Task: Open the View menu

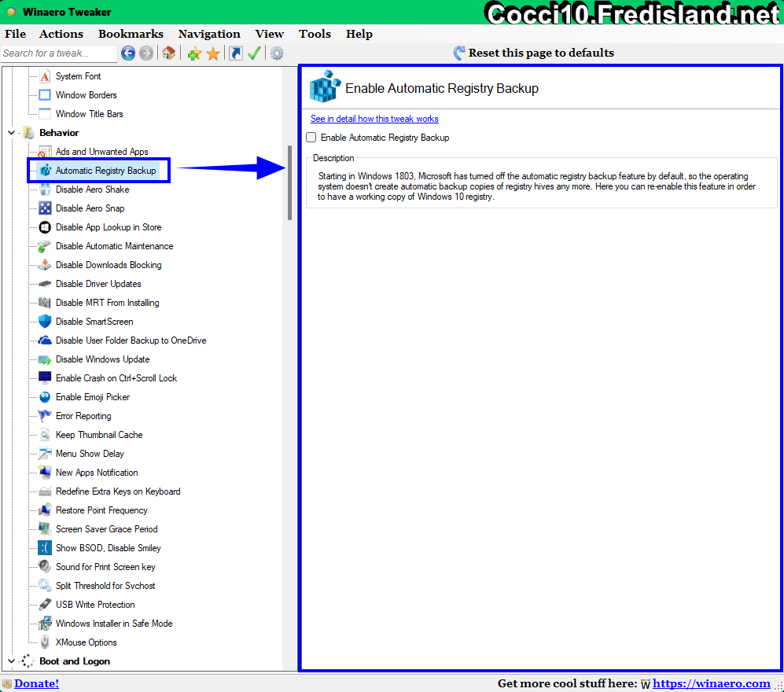Action: coord(270,34)
